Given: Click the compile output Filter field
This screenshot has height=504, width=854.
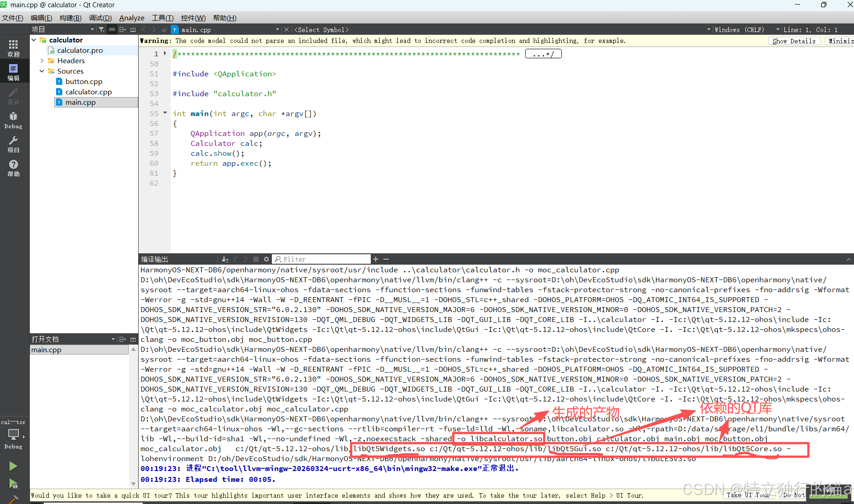Looking at the screenshot, I should [x=322, y=259].
